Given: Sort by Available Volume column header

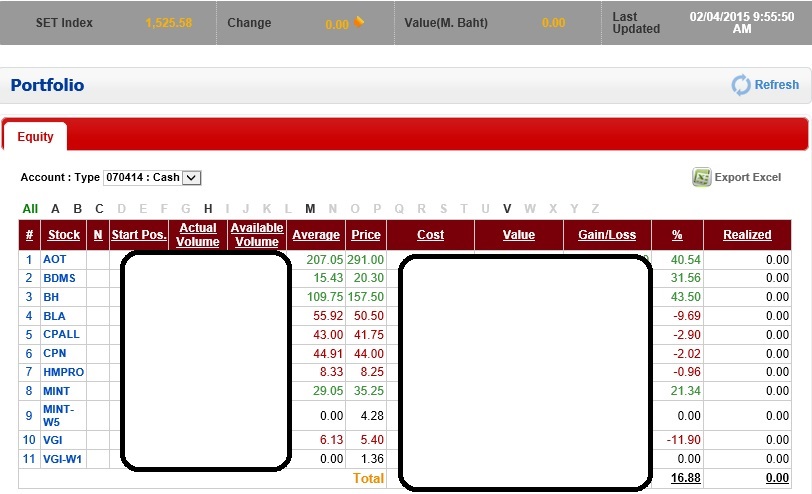Looking at the screenshot, I should tap(257, 235).
